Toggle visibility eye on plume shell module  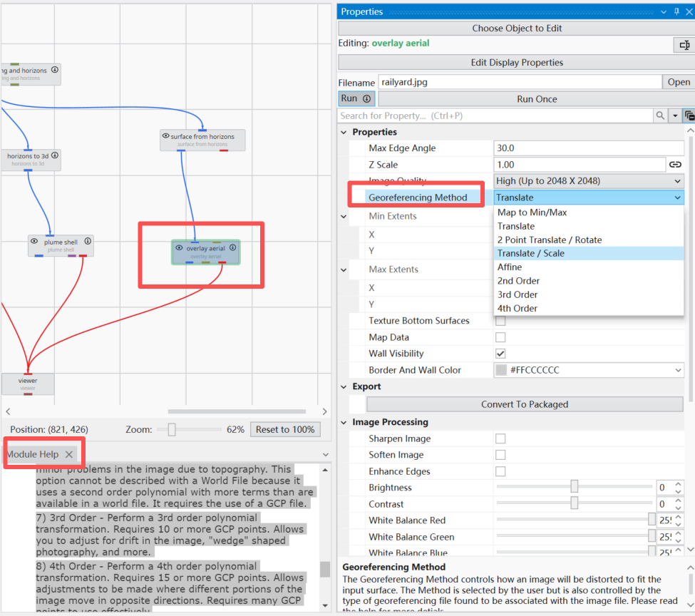tap(34, 242)
